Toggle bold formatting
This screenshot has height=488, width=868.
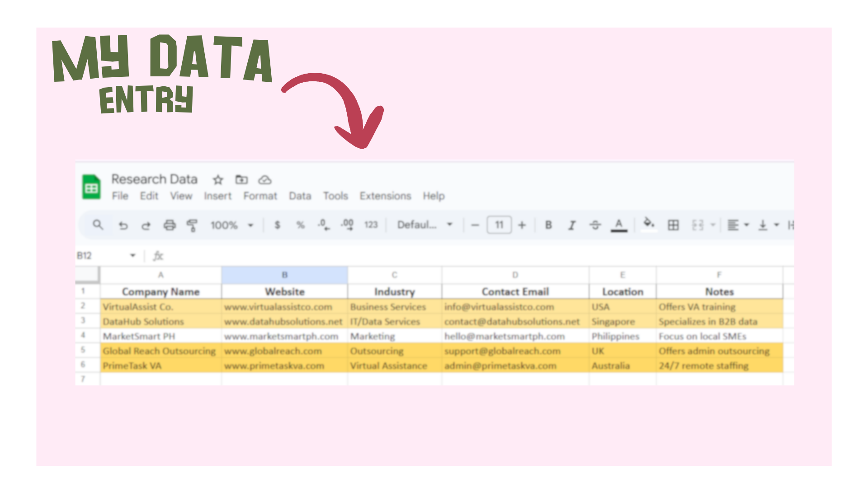point(548,225)
